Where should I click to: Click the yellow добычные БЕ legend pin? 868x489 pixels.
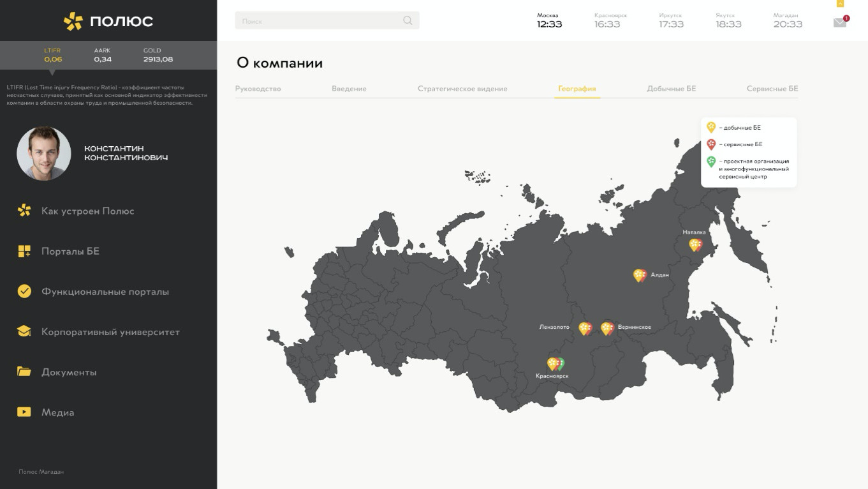click(711, 127)
